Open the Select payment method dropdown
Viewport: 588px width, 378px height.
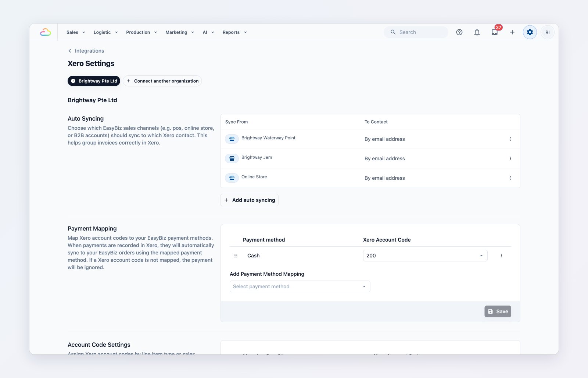click(x=300, y=286)
